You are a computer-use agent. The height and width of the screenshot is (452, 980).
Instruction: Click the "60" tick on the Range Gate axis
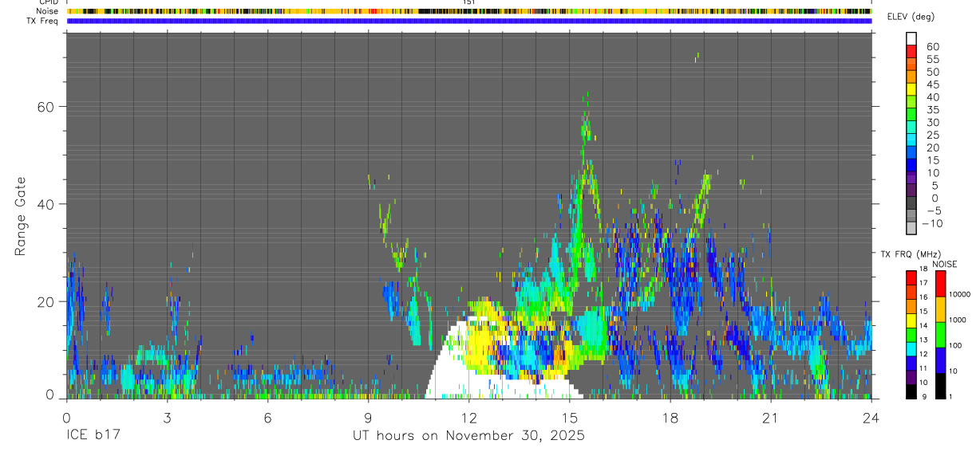pos(48,106)
